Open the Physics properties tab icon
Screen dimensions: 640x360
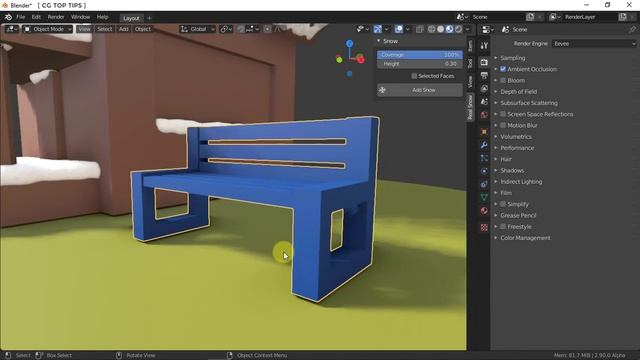click(x=484, y=171)
